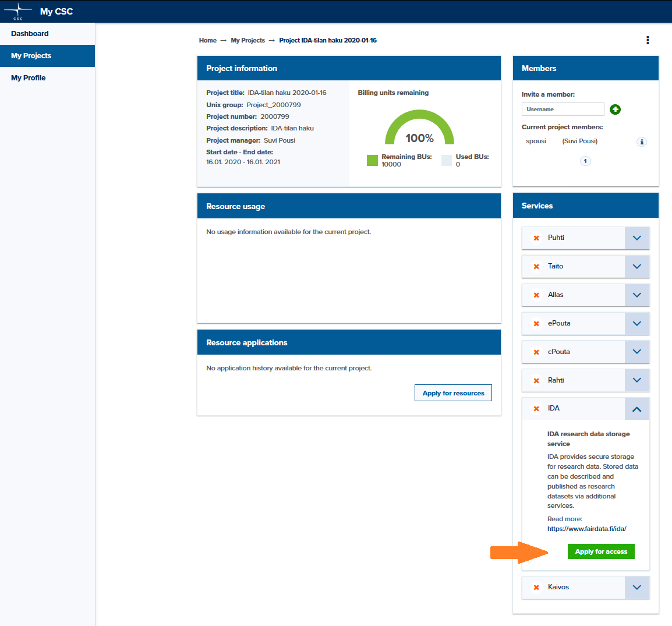
Task: Click the 'No application history available' message
Action: tap(289, 368)
